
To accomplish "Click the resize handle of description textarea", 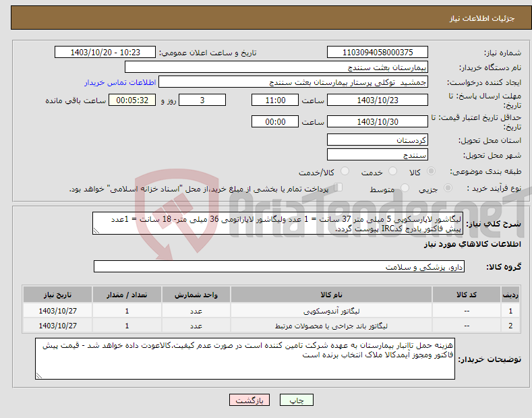I will pyautogui.click(x=96, y=231).
